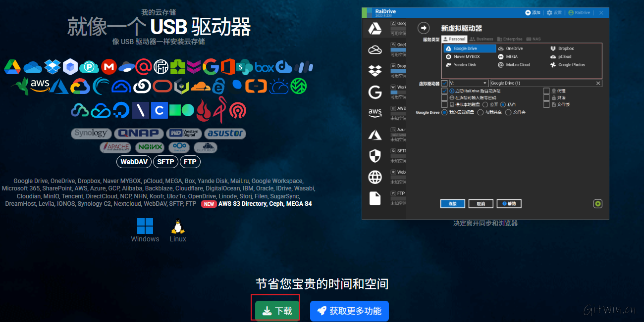Toggle the 虚拟驱动器 checkbox
Screen dimensions: 644x322
coord(444,83)
